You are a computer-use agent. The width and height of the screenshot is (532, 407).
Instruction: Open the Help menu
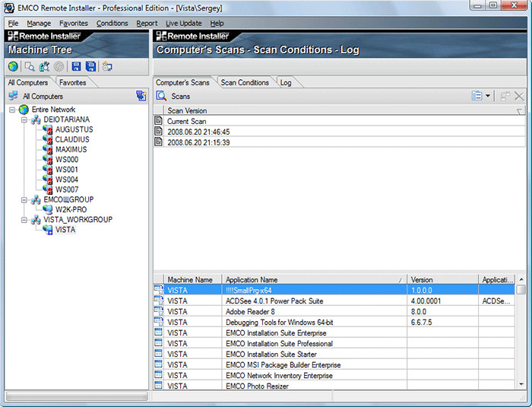click(217, 23)
